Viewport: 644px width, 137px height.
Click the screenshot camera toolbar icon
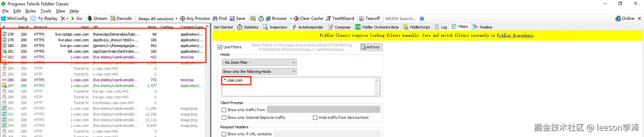pos(253,18)
